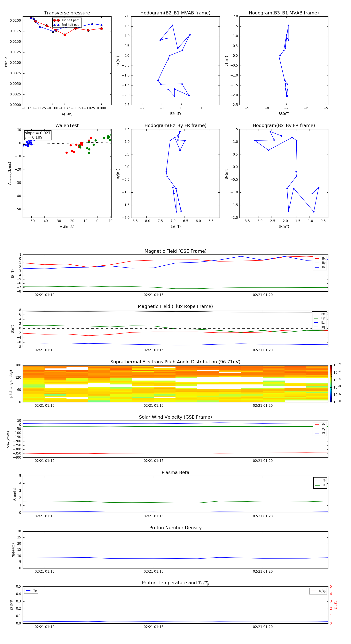Select the Bx' entry in Flux Rope legend
This screenshot has height=644, width=351.
point(320,314)
